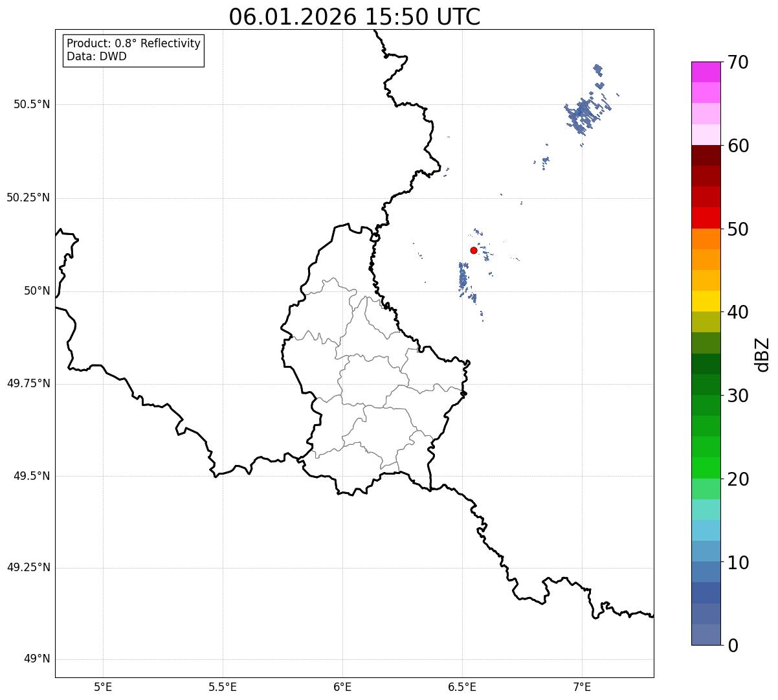
Task: Click the 50°N latitude label
Action: point(37,291)
